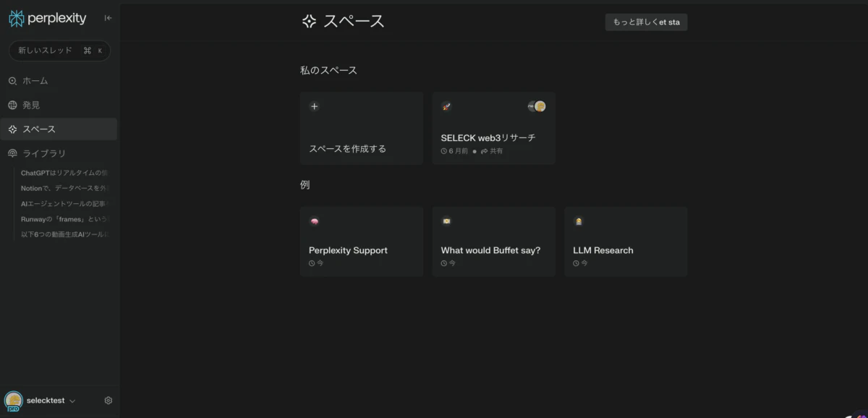868x418 pixels.
Task: Open settings with the gear icon
Action: pos(109,401)
